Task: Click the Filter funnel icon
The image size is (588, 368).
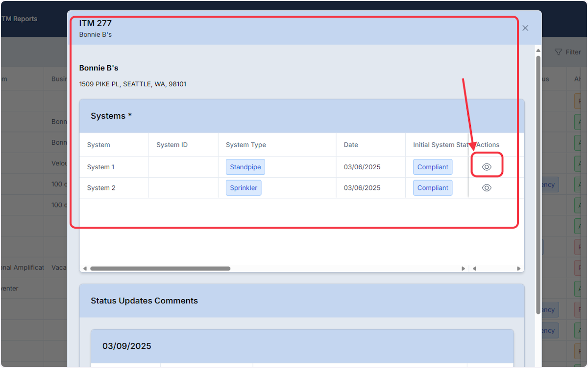Action: tap(558, 52)
